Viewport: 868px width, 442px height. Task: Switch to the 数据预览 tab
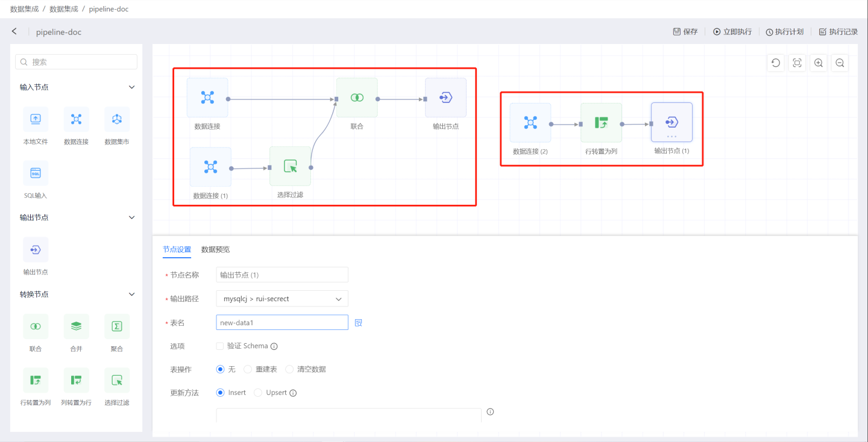point(215,249)
